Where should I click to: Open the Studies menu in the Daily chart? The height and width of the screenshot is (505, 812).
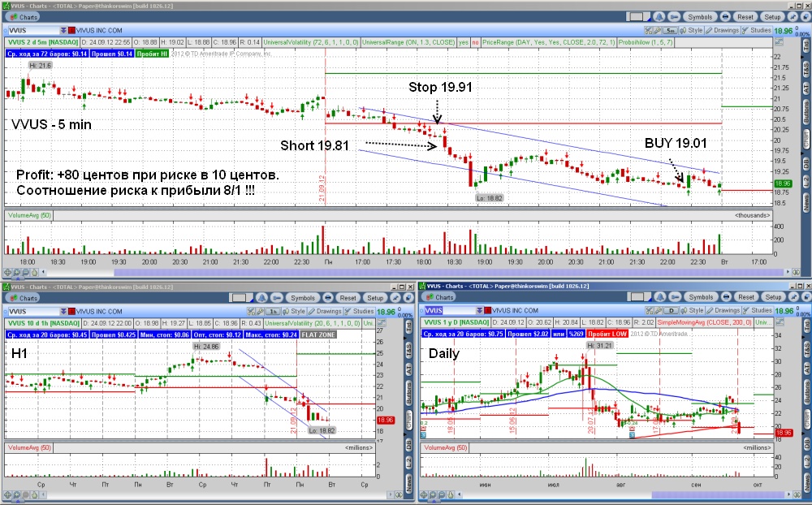click(x=757, y=310)
